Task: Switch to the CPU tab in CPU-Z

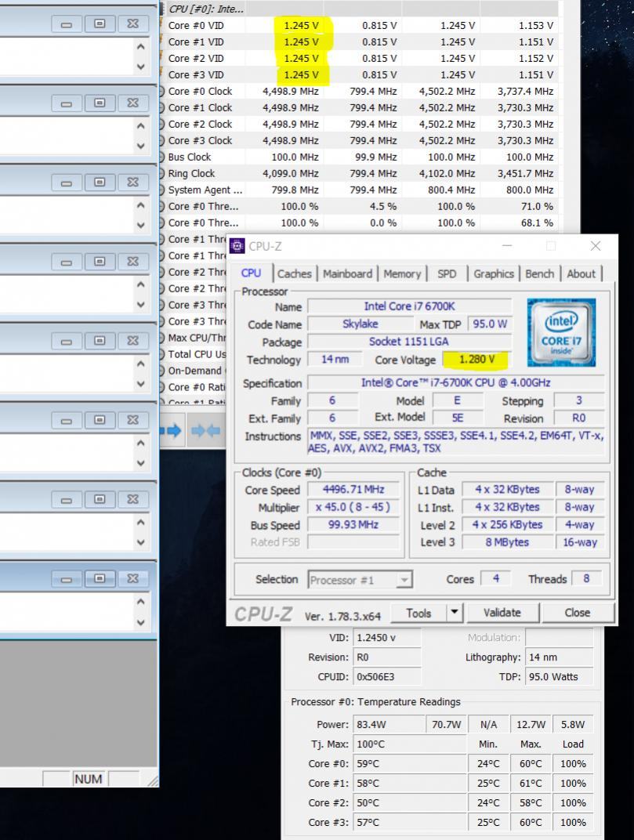Action: pyautogui.click(x=251, y=273)
